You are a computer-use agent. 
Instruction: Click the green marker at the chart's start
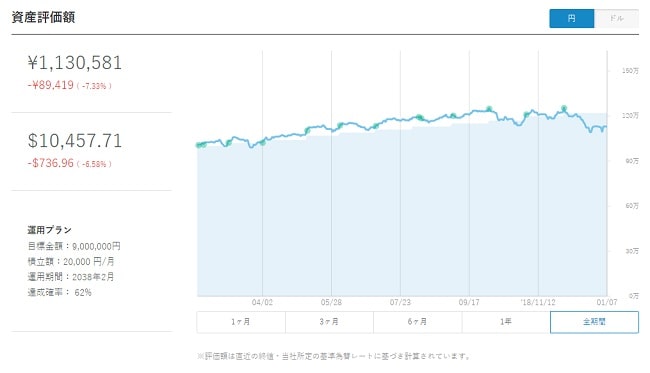(x=199, y=145)
